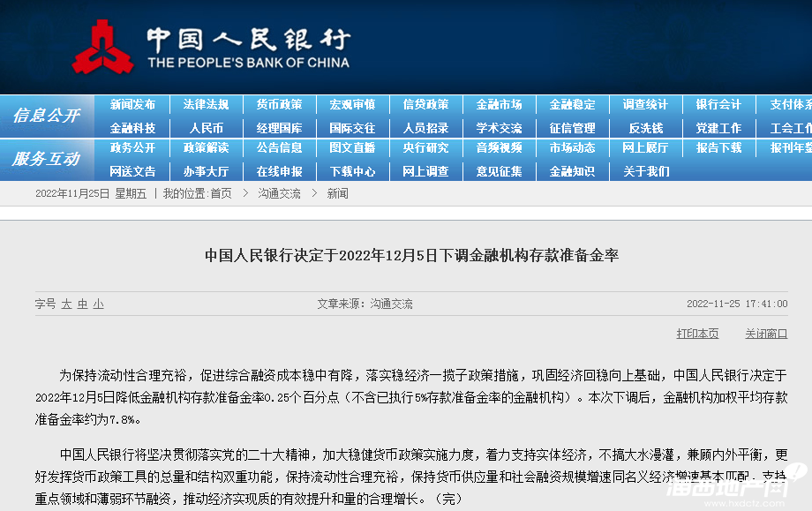The image size is (812, 511).
Task: Open the 新闻发布 menu item
Action: tap(132, 104)
